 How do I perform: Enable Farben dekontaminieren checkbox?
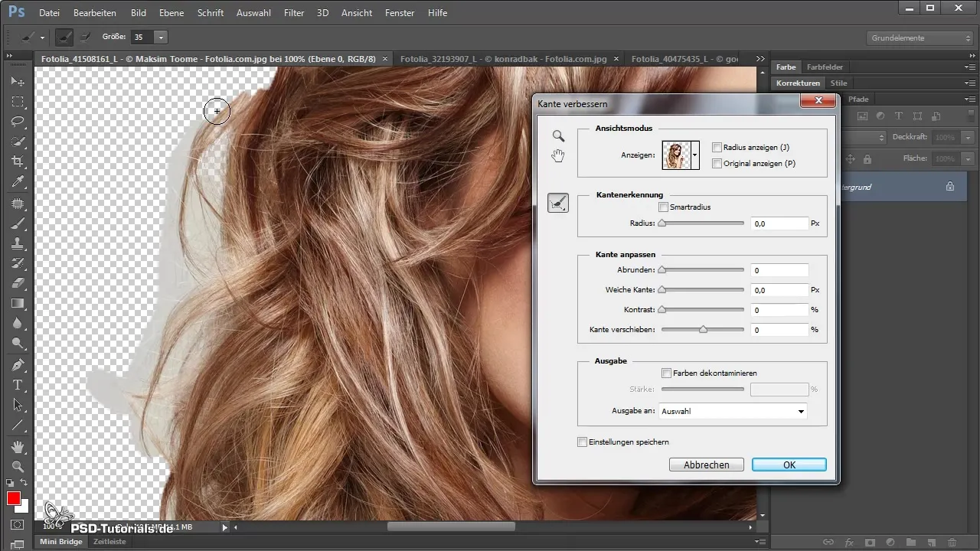(667, 373)
